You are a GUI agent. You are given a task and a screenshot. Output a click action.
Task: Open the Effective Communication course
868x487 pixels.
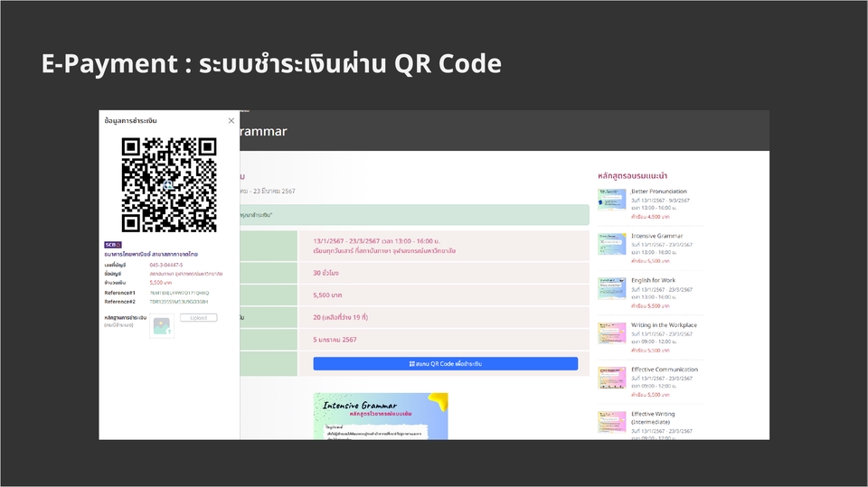point(665,370)
